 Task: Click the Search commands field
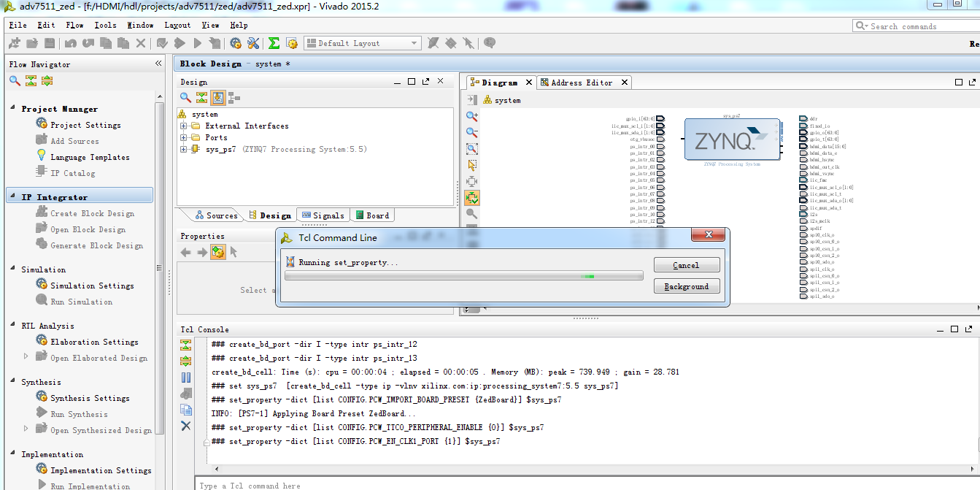pos(917,26)
